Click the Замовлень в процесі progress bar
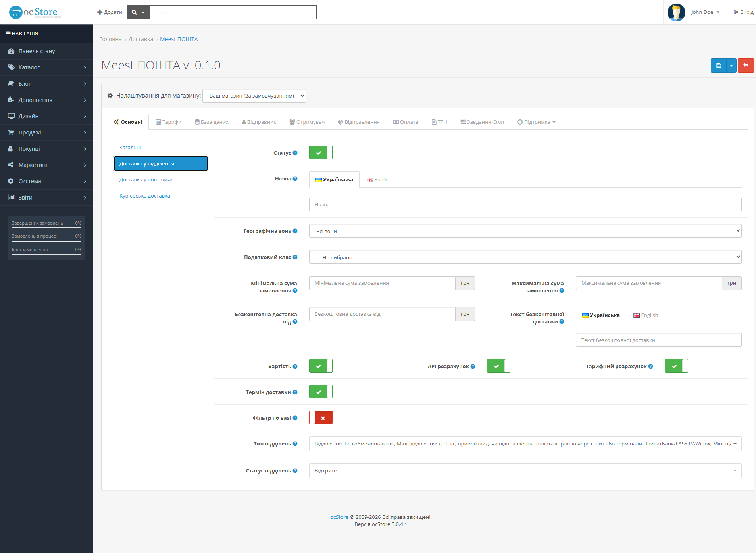Image resolution: width=756 pixels, height=553 pixels. tap(46, 241)
